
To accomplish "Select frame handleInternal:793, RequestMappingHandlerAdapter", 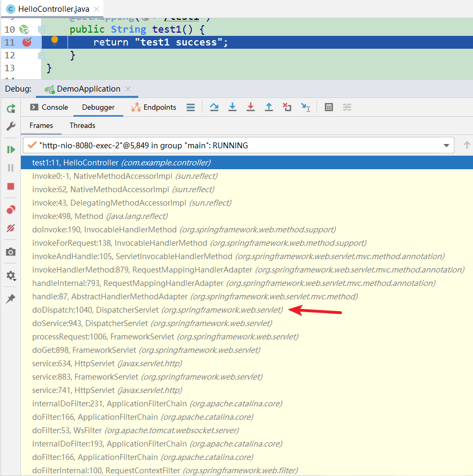I will pyautogui.click(x=246, y=283).
